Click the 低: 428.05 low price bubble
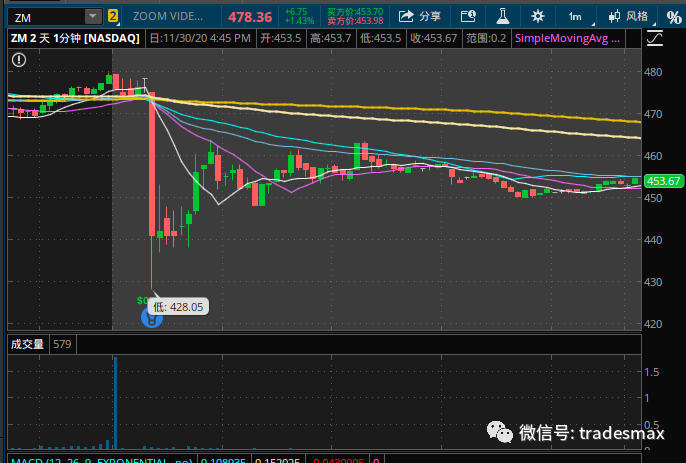The image size is (686, 463). (x=178, y=307)
